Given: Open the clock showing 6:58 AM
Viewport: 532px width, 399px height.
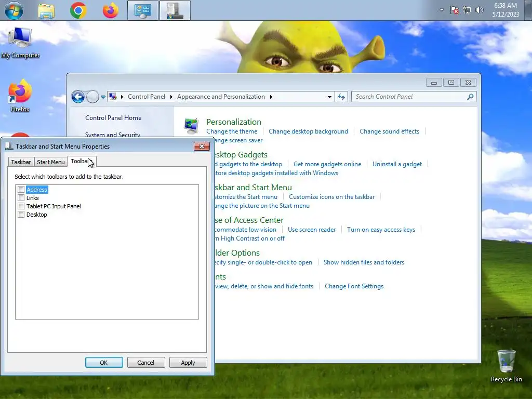Looking at the screenshot, I should click(506, 10).
